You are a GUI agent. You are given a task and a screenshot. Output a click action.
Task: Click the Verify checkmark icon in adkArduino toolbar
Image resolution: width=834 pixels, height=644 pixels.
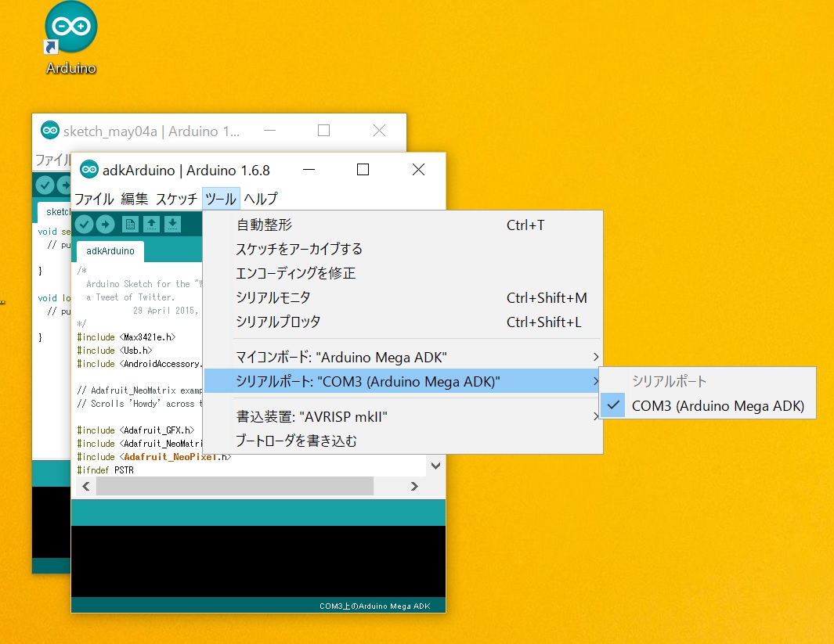(x=84, y=225)
